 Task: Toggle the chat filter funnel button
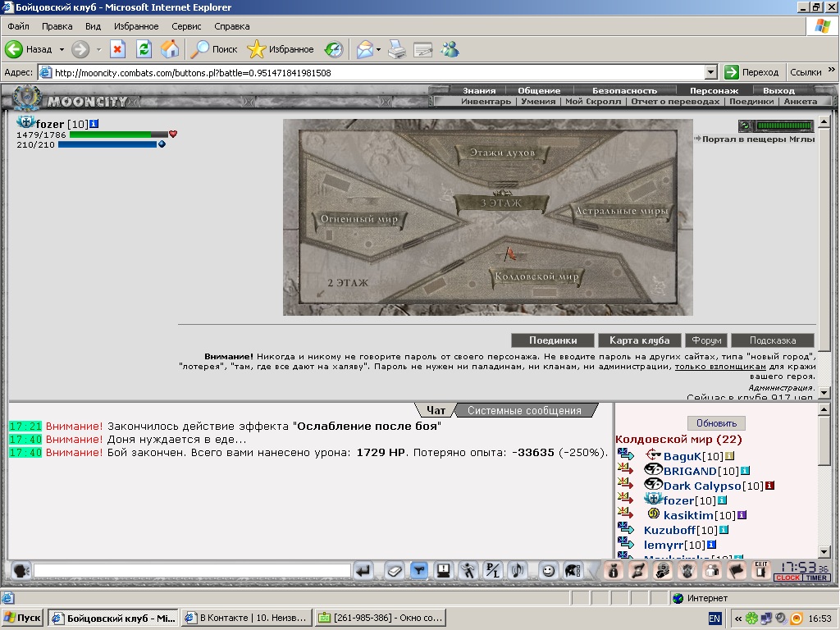pyautogui.click(x=419, y=571)
